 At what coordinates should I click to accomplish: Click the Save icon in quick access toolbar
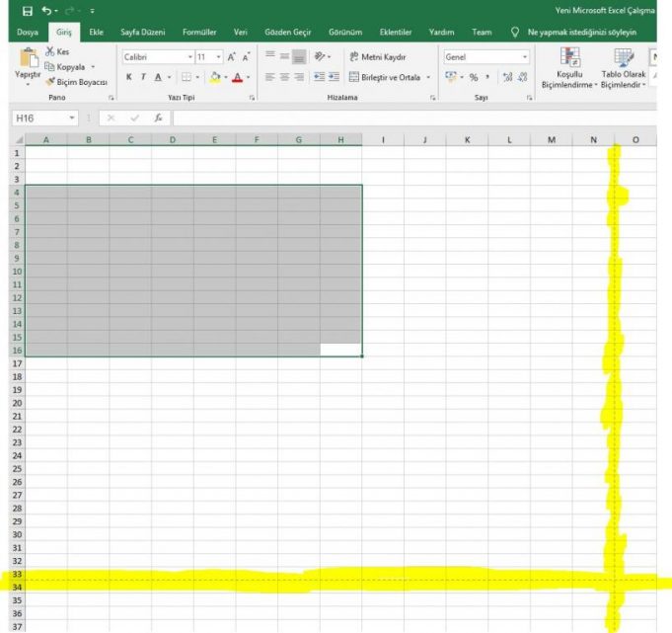coord(28,11)
